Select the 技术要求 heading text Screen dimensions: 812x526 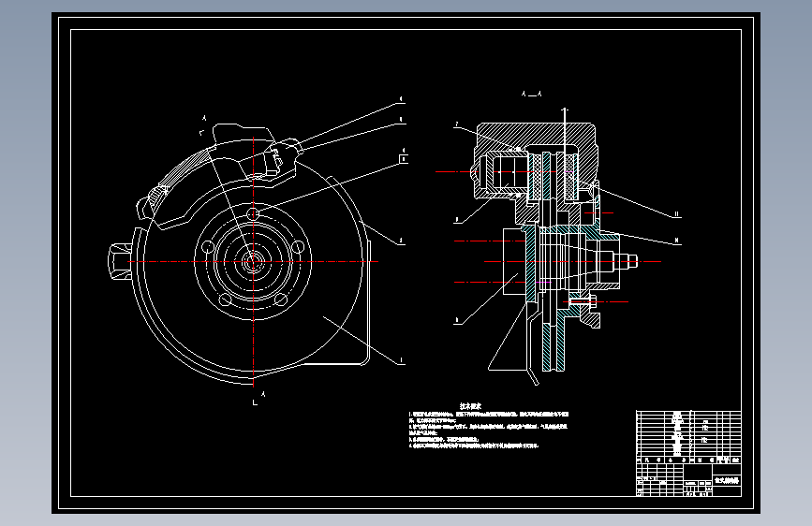(x=470, y=406)
